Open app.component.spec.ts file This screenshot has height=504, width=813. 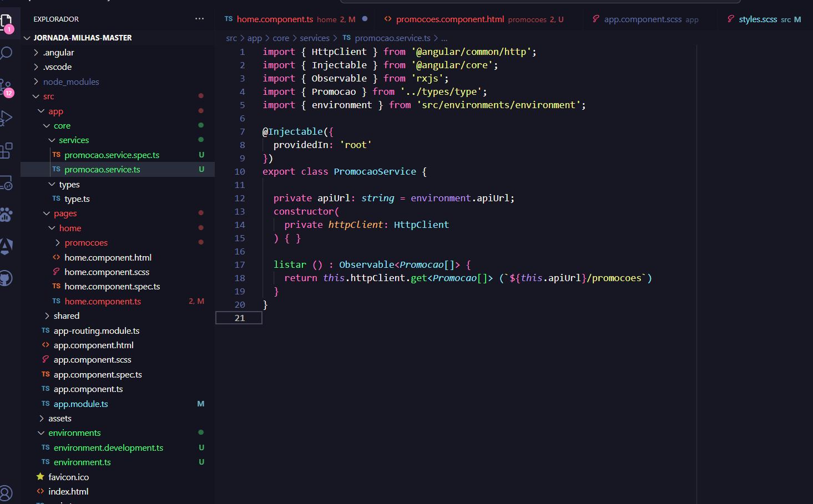tap(98, 375)
